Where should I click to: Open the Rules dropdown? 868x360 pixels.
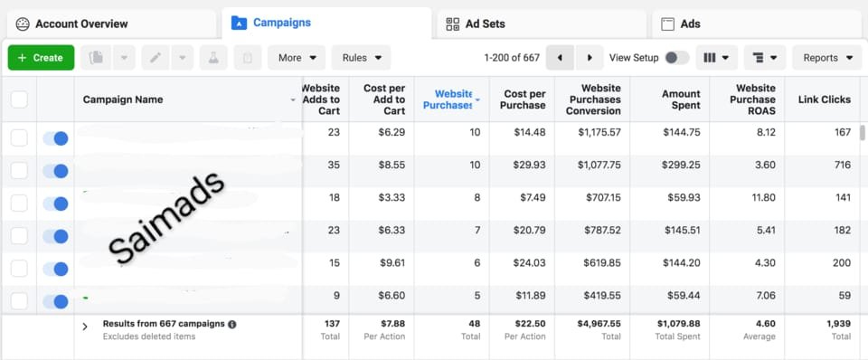pos(361,58)
